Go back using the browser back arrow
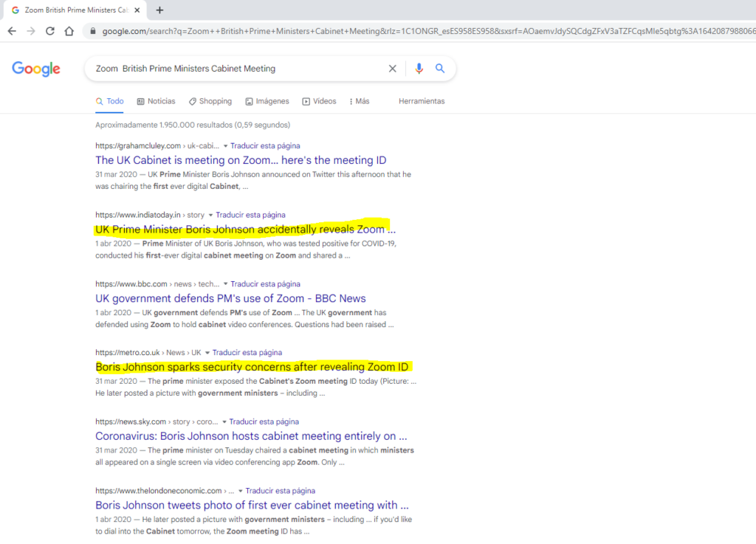 13,32
